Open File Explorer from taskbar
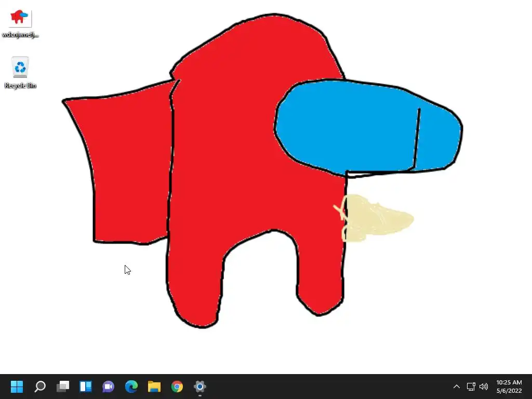 pos(154,386)
